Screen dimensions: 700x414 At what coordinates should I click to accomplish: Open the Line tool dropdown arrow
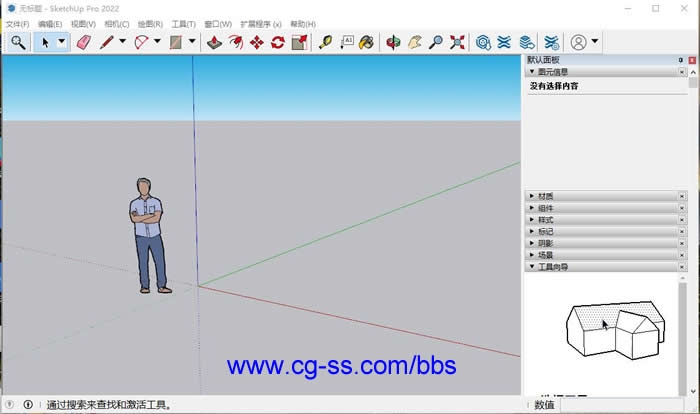pos(122,42)
